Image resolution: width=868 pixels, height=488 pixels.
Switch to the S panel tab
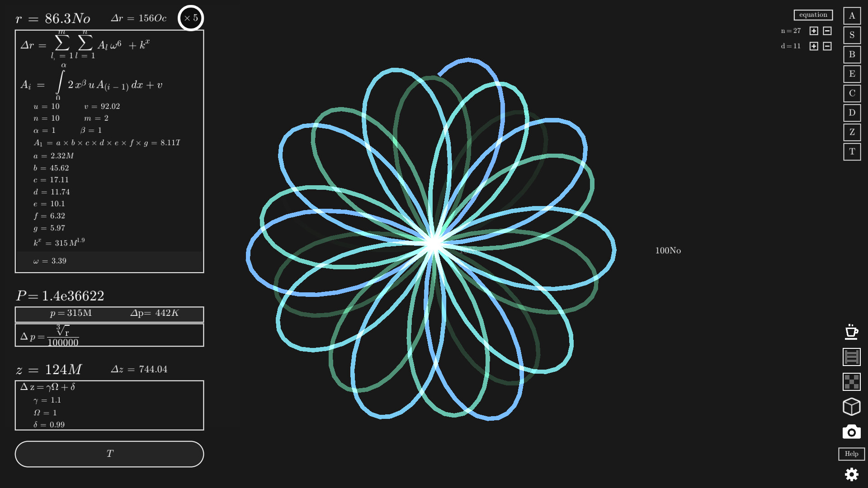click(851, 35)
